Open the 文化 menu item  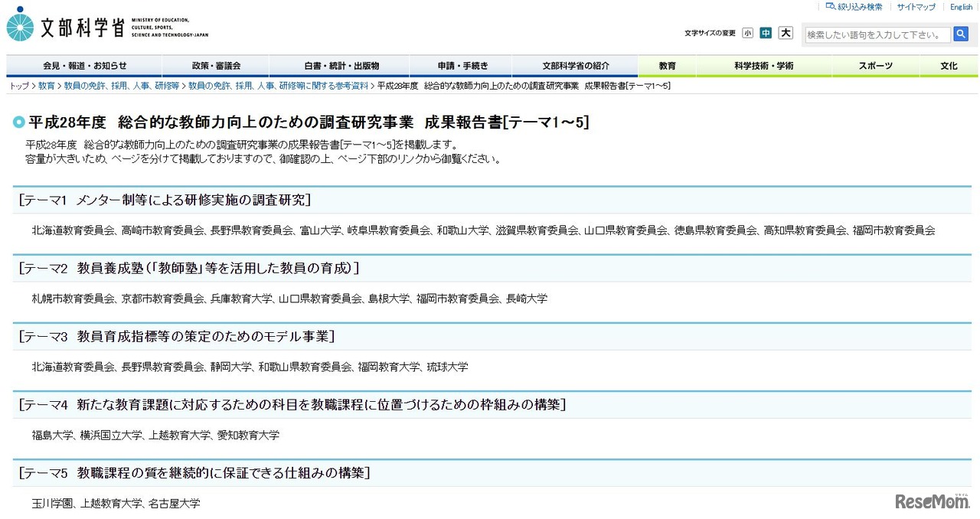pyautogui.click(x=948, y=67)
